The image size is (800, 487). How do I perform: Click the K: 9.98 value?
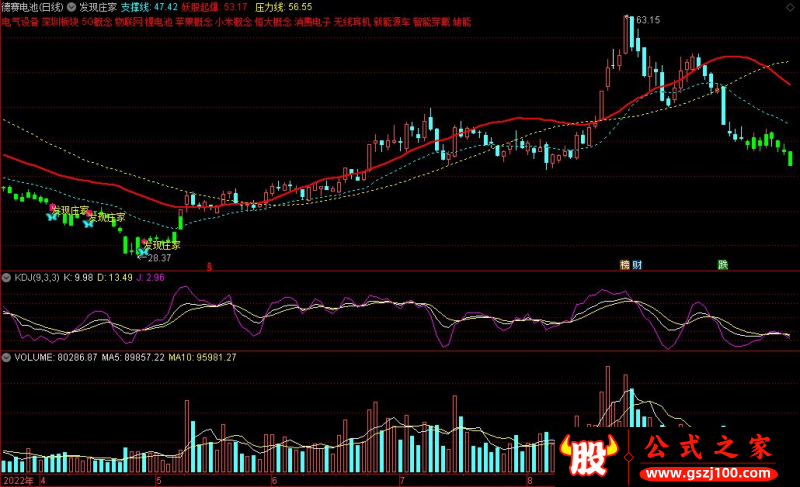[x=78, y=278]
